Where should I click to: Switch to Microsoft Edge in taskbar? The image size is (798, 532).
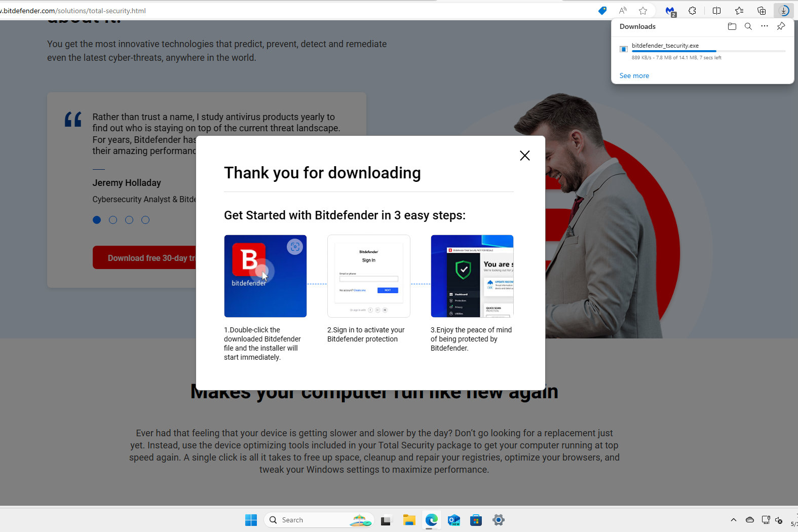[x=431, y=520]
